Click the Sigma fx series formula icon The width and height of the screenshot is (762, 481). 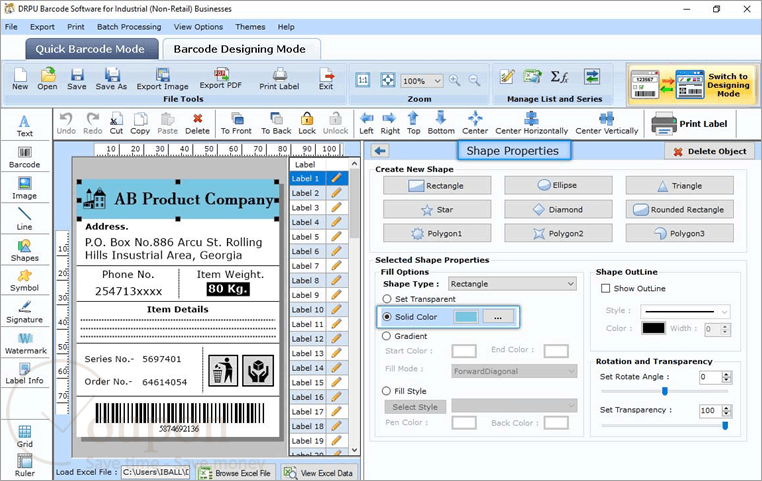(559, 77)
